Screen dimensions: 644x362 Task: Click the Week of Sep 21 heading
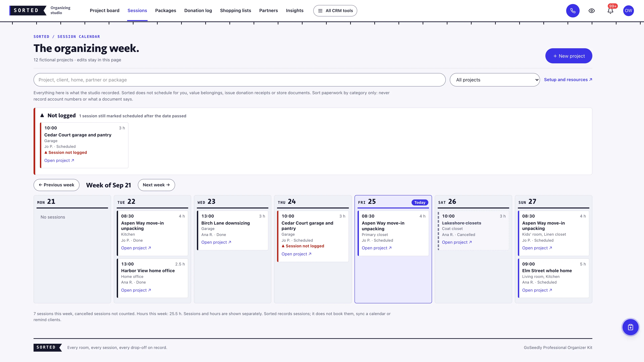(109, 185)
